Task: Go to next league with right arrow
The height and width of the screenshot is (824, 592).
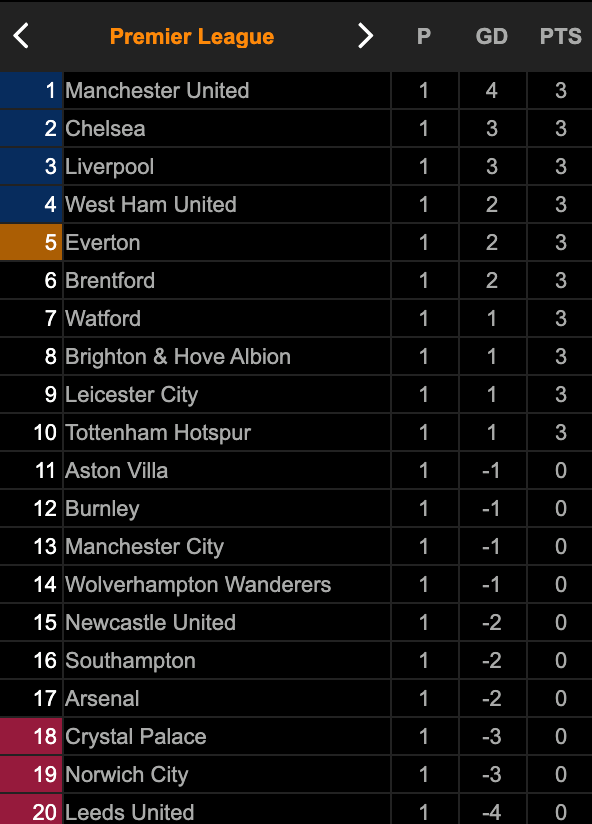Action: click(366, 36)
